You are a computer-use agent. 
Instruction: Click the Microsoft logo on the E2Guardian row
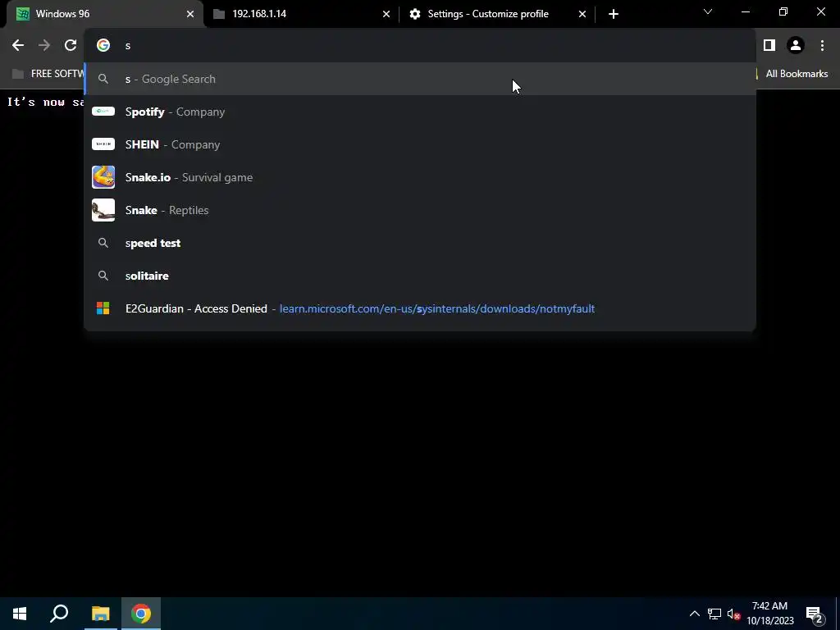tap(103, 308)
